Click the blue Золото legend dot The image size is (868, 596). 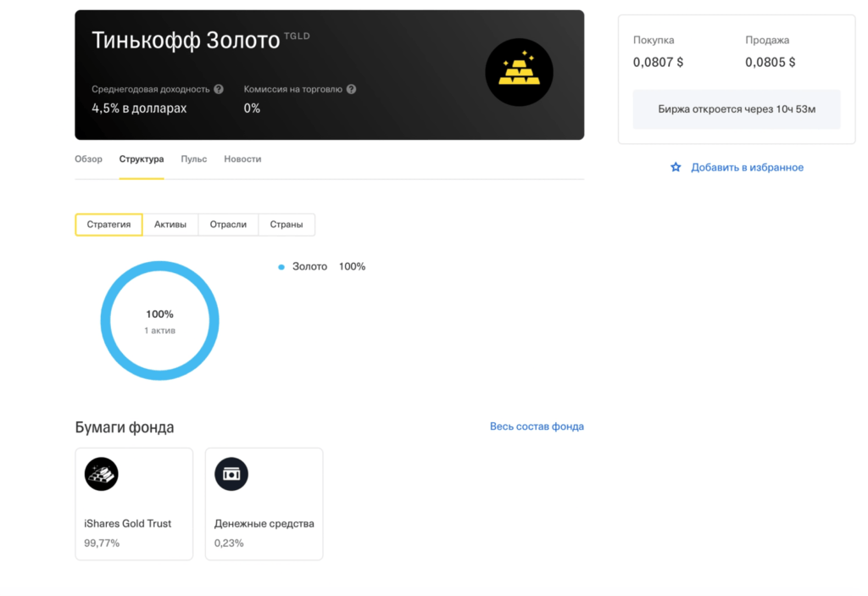[281, 267]
